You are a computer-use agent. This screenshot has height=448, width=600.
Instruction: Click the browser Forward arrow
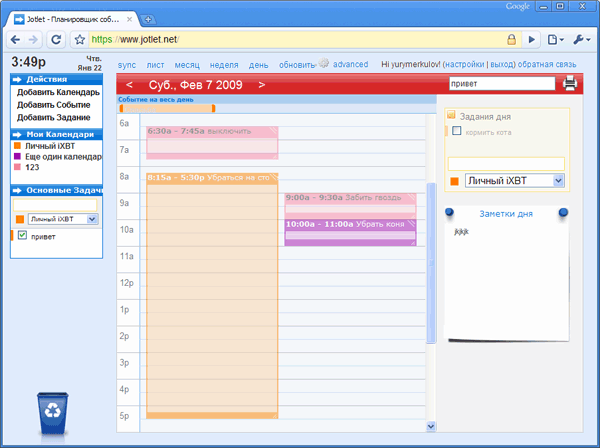(x=33, y=39)
